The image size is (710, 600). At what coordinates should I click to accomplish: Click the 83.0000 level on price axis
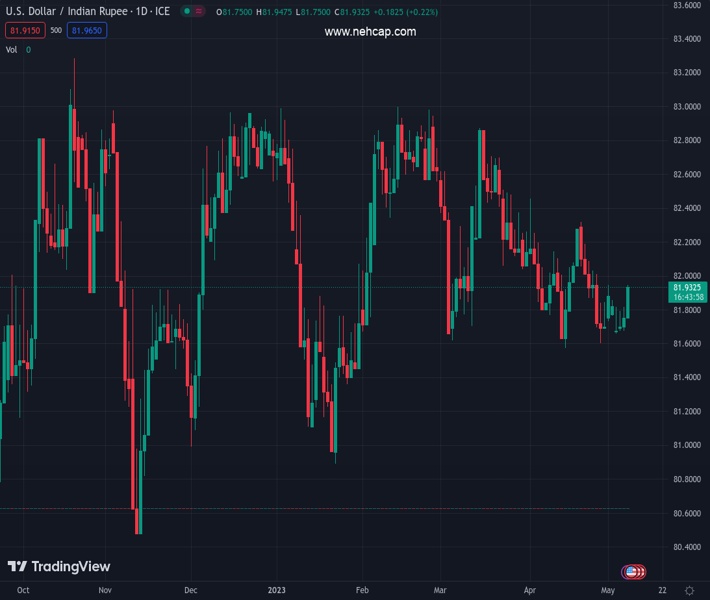(x=686, y=107)
